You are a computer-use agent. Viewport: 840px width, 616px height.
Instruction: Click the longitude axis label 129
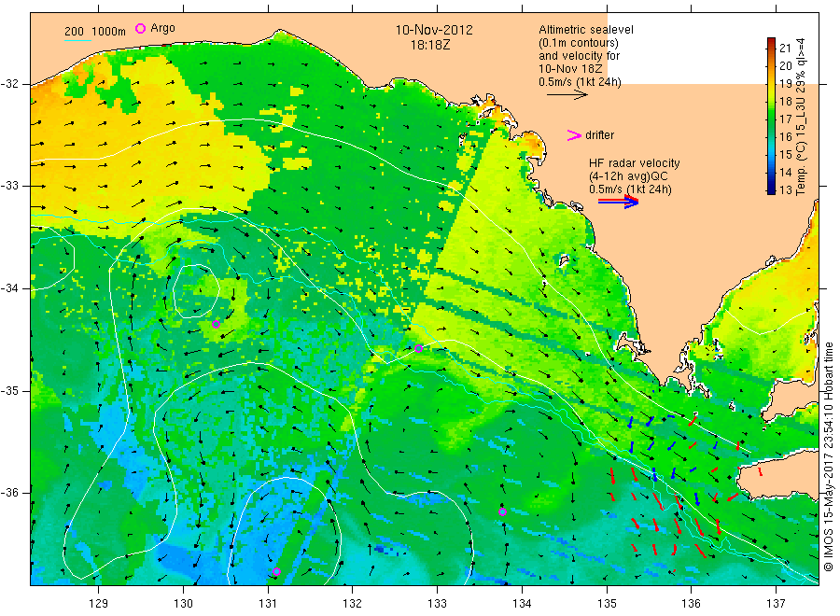[x=99, y=604]
